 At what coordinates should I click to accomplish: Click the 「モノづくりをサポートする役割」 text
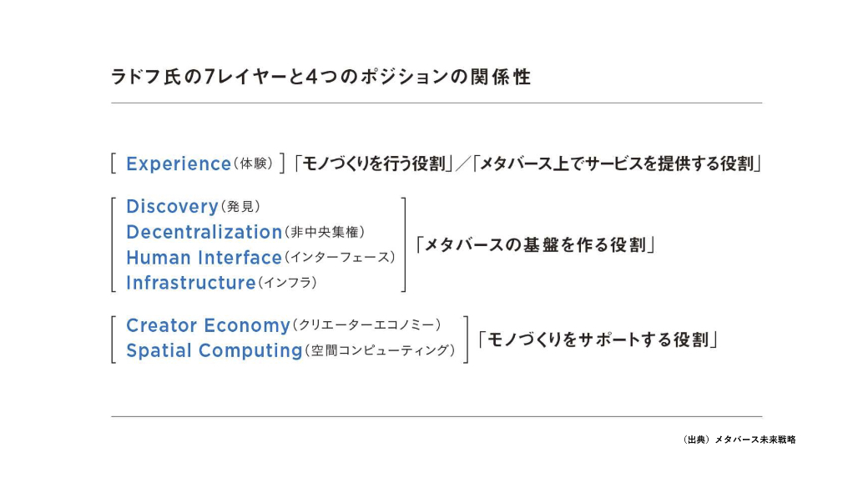point(598,340)
